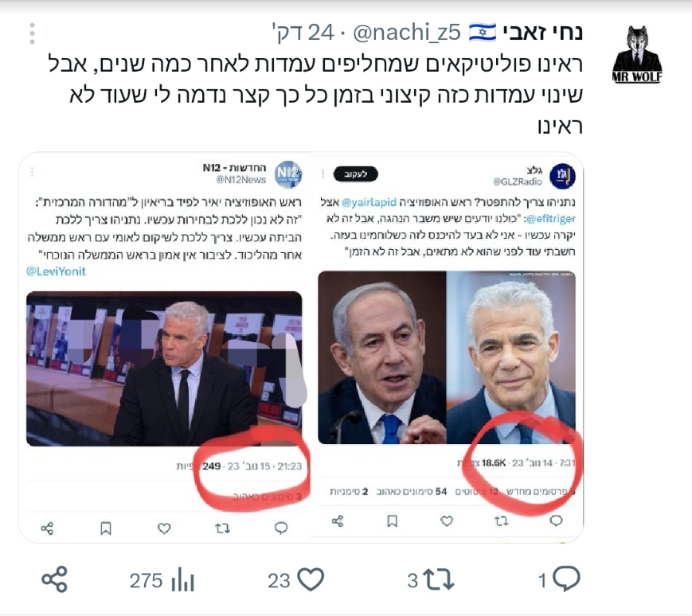Viewport: 692px width, 616px height.
Task: Retweet the main post showing 3 reposts
Action: click(431, 580)
